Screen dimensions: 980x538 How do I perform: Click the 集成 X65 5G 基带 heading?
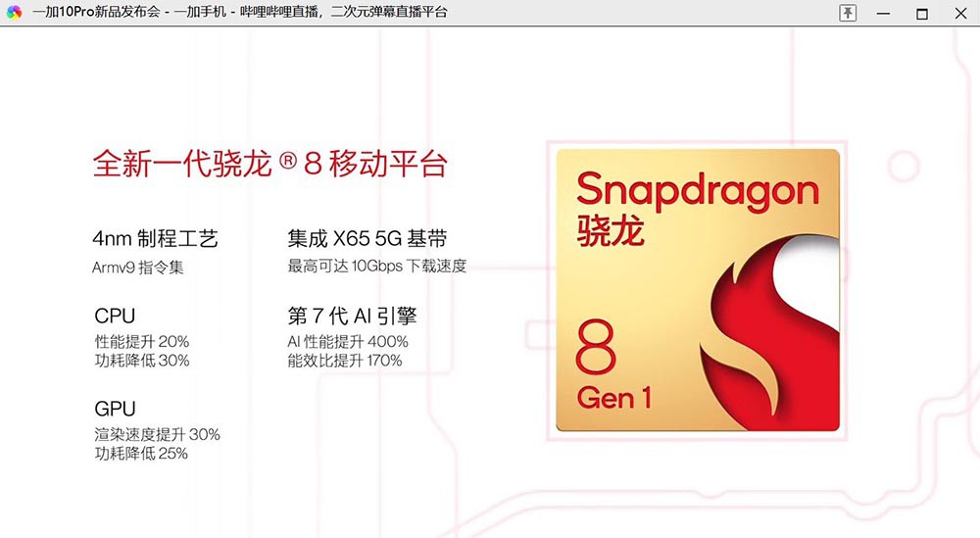(x=367, y=239)
